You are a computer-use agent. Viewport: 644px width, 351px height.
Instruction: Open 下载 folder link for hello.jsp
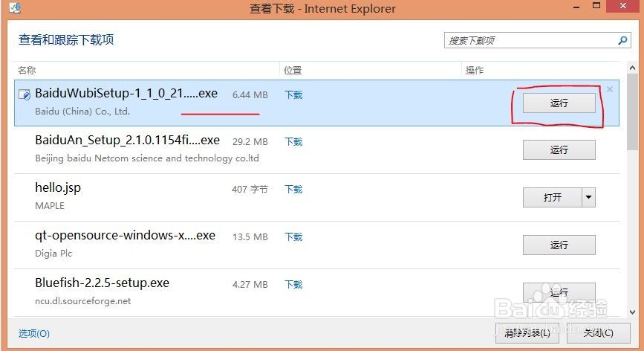pos(293,190)
